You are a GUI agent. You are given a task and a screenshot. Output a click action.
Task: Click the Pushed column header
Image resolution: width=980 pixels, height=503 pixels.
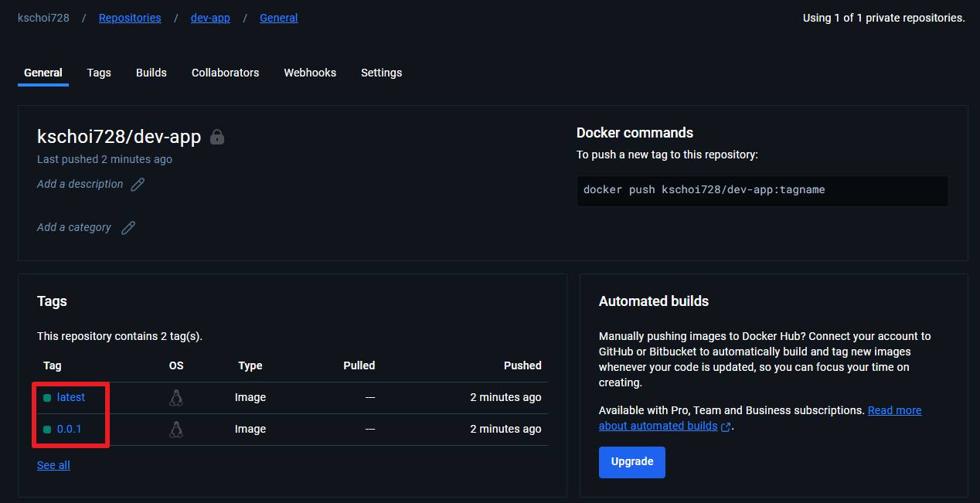pyautogui.click(x=522, y=365)
